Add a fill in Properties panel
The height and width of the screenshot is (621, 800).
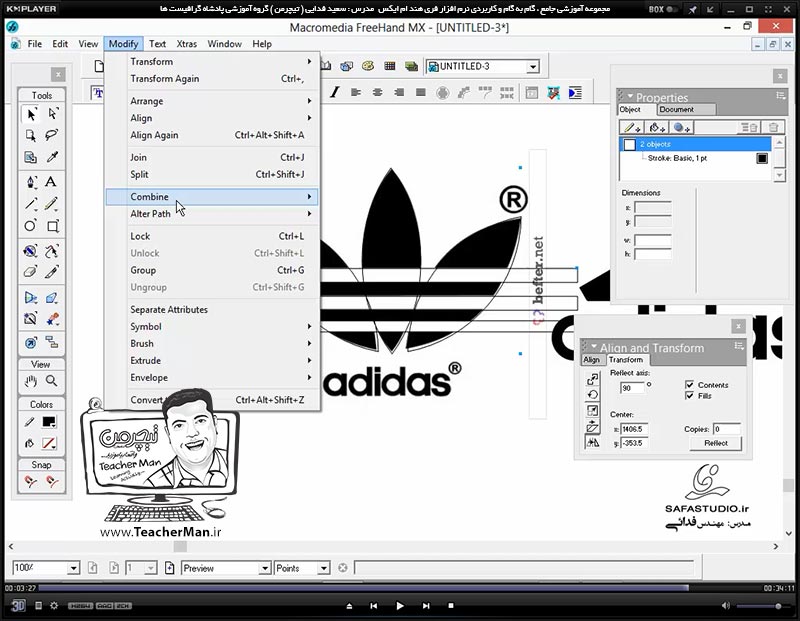657,128
